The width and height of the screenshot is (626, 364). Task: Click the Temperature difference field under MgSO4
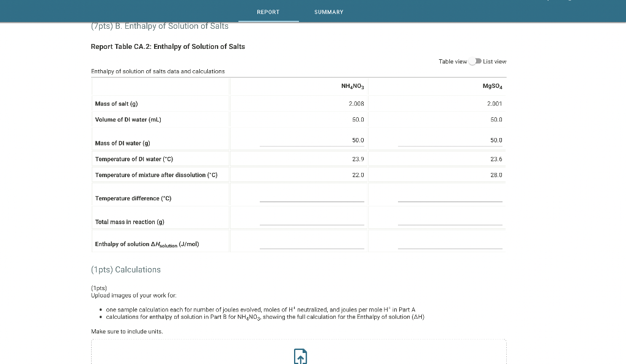tap(450, 199)
